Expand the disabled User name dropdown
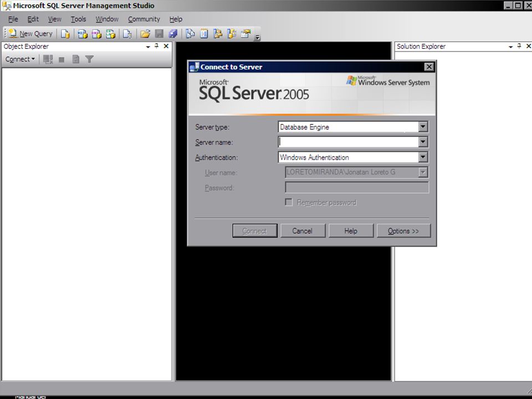532x399 pixels. point(423,172)
